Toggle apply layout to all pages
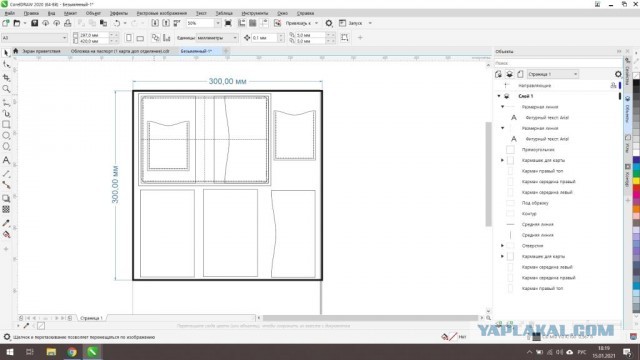640x360 pixels. 155,38
